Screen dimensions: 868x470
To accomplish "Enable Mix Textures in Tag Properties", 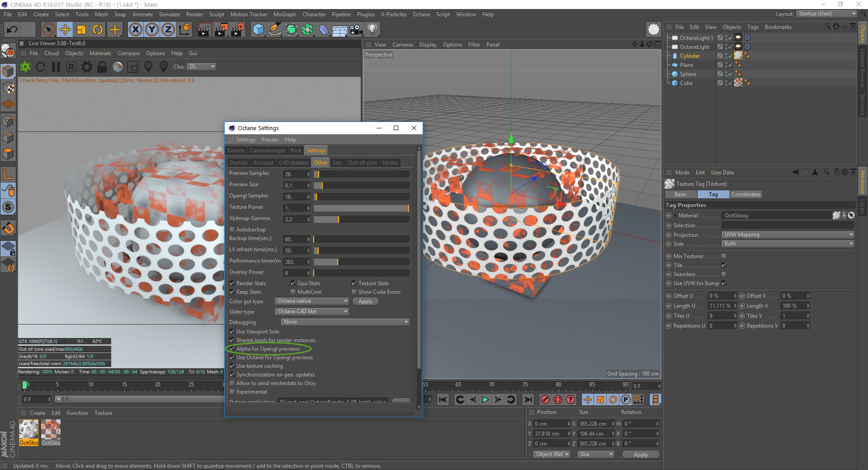I will [x=724, y=256].
